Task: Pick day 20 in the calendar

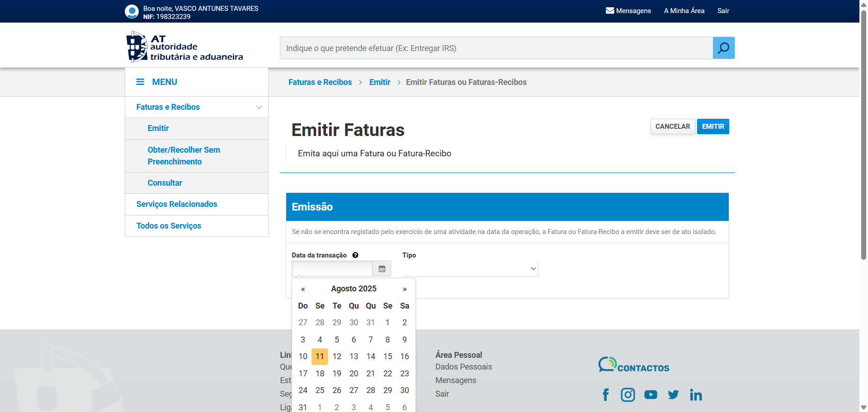Action: point(354,374)
